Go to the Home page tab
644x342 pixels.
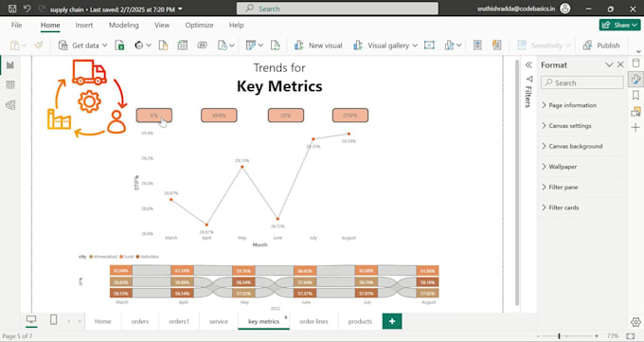102,321
